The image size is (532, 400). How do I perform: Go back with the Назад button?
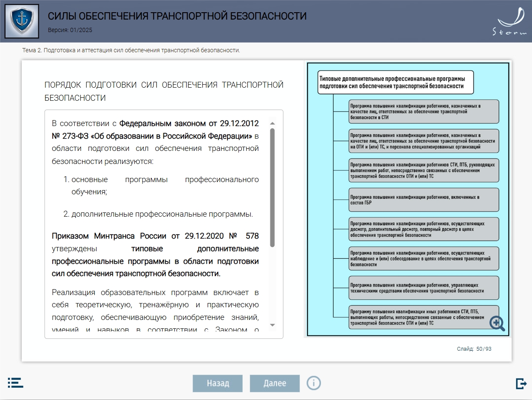pyautogui.click(x=218, y=384)
